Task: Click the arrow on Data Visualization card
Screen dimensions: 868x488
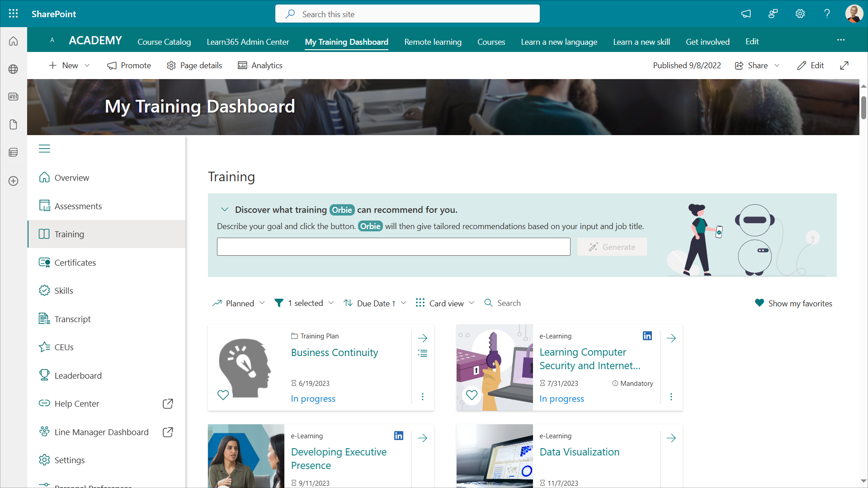Action: (x=671, y=438)
